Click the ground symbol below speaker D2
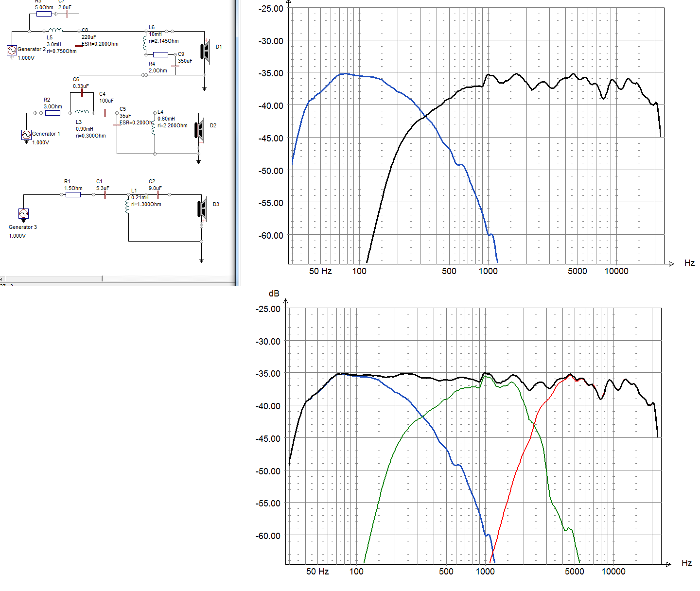Viewport: 700px width, 591px height. (x=198, y=161)
